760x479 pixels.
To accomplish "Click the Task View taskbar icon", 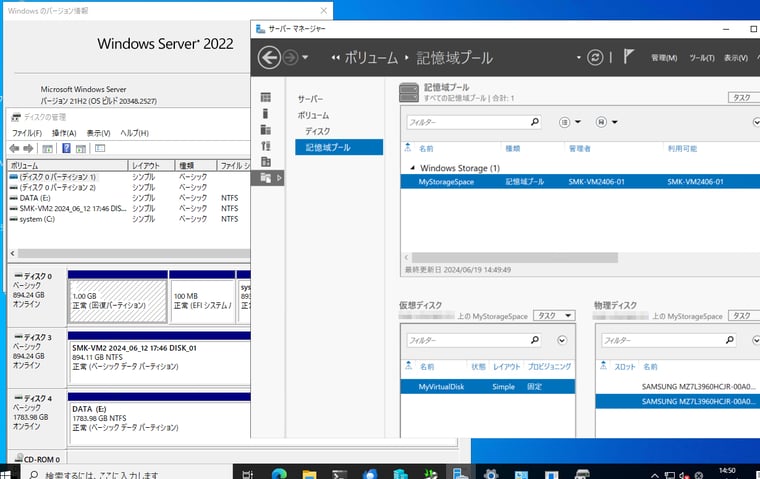I will tap(248, 474).
